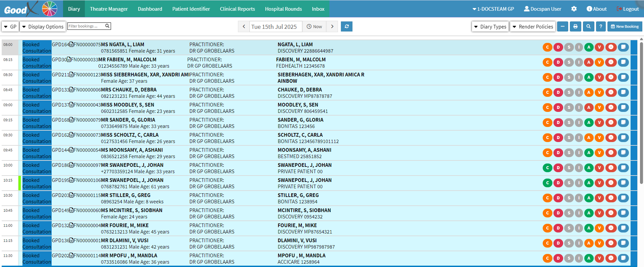Open the sticky note icon for Liam Ngata
The width and height of the screenshot is (644, 267).
click(x=623, y=47)
